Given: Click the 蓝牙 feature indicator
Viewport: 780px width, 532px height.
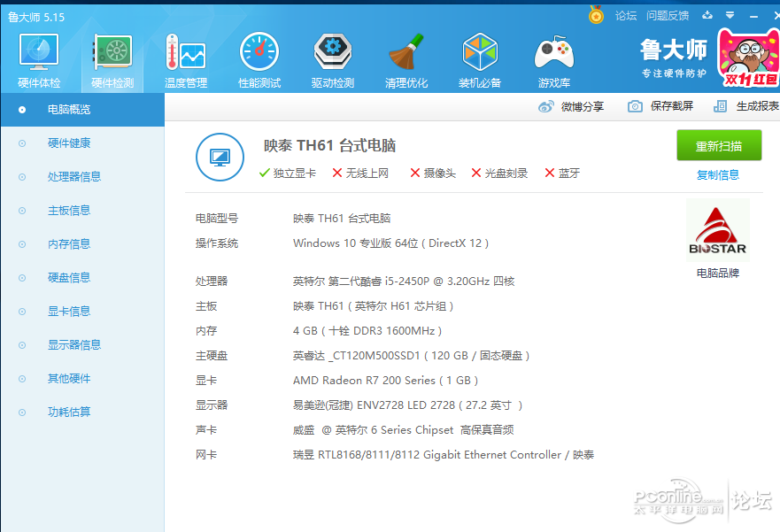Looking at the screenshot, I should 562,173.
